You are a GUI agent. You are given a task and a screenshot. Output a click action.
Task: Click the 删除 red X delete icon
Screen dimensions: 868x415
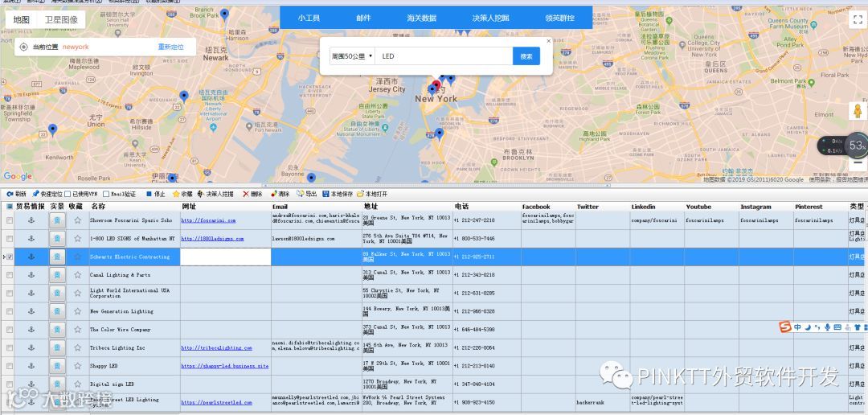point(246,194)
